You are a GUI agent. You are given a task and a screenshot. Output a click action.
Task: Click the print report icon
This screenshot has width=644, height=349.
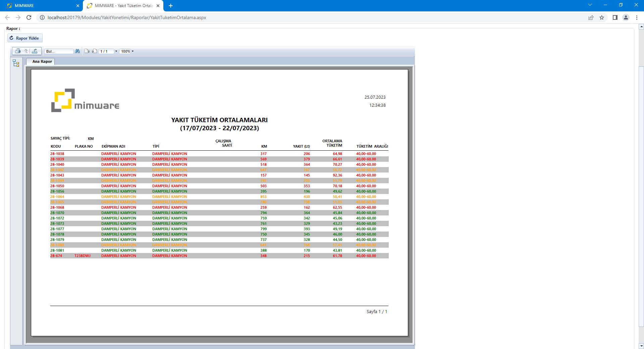point(18,51)
